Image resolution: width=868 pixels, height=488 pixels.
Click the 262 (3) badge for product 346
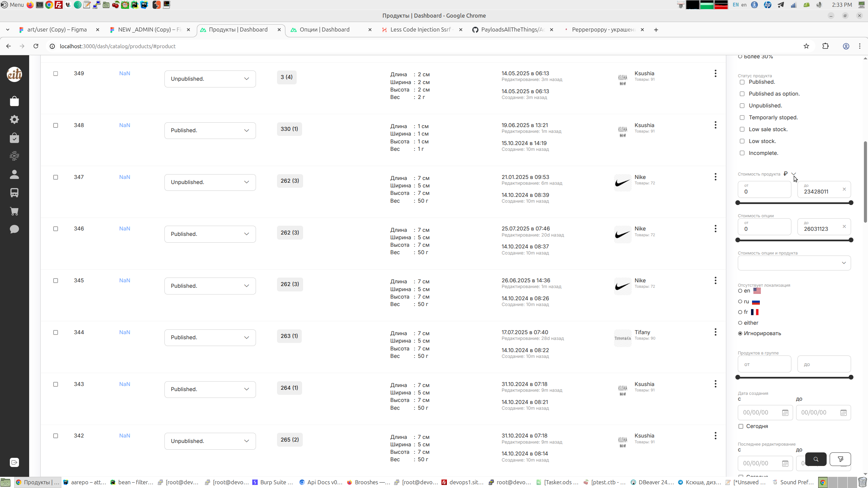(290, 232)
